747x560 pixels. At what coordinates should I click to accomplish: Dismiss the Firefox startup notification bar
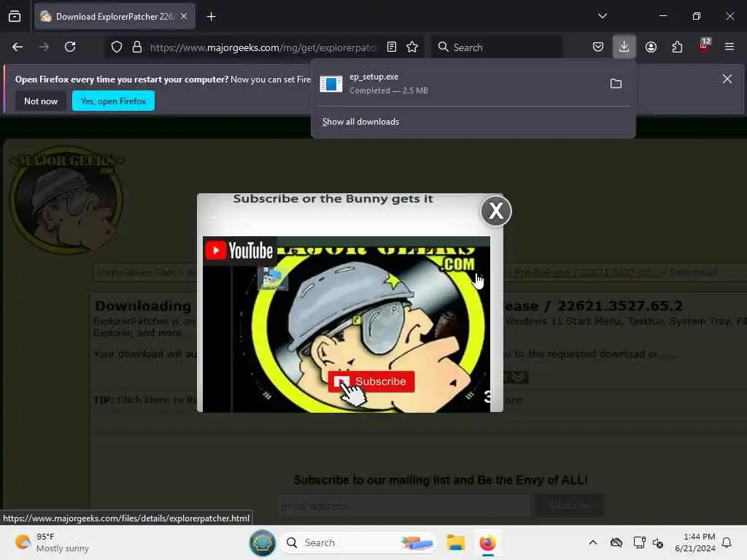(x=727, y=79)
